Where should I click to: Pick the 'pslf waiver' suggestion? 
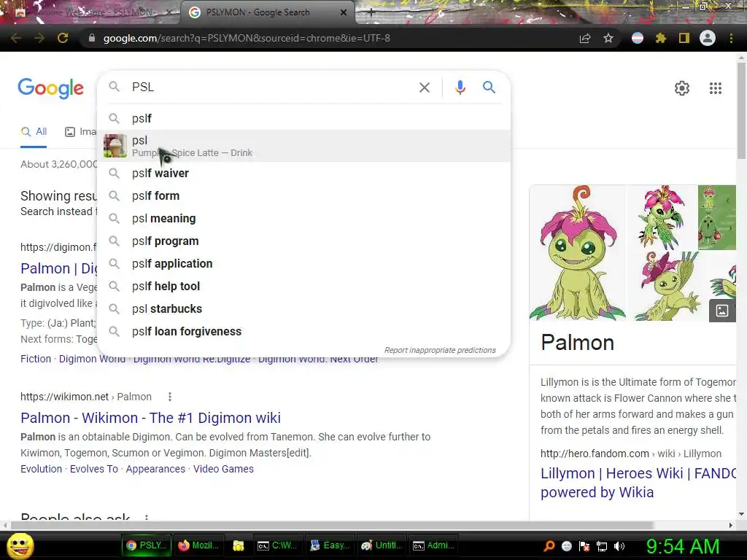(x=303, y=174)
